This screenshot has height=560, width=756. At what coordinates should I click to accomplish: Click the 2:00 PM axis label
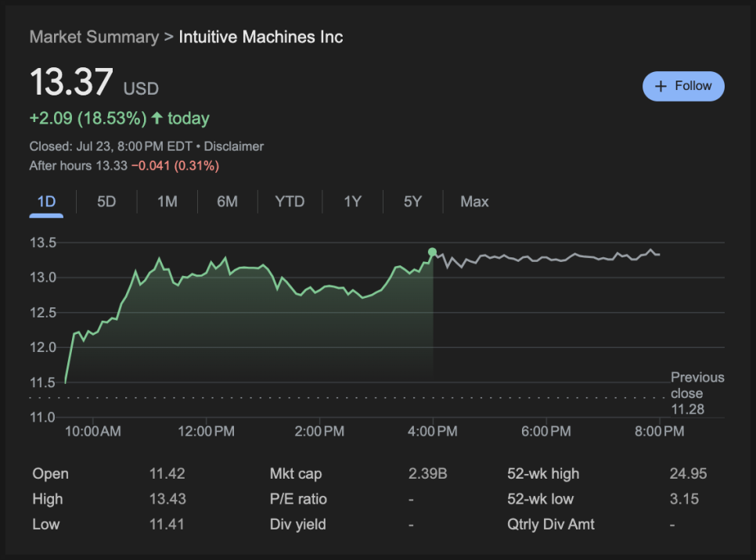(319, 431)
